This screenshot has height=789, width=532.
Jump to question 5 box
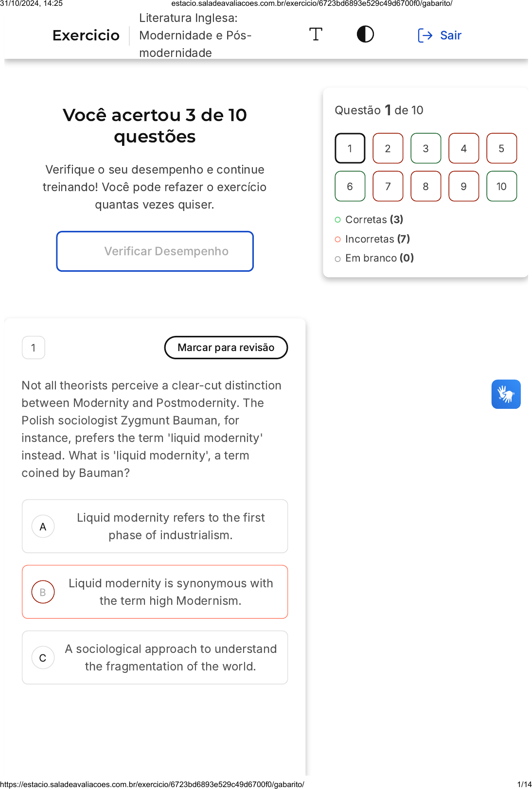click(501, 148)
